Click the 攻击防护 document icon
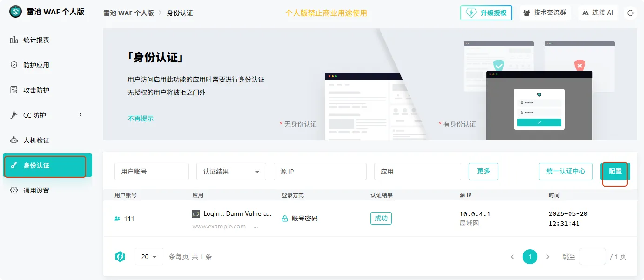This screenshot has height=280, width=644. pyautogui.click(x=14, y=90)
